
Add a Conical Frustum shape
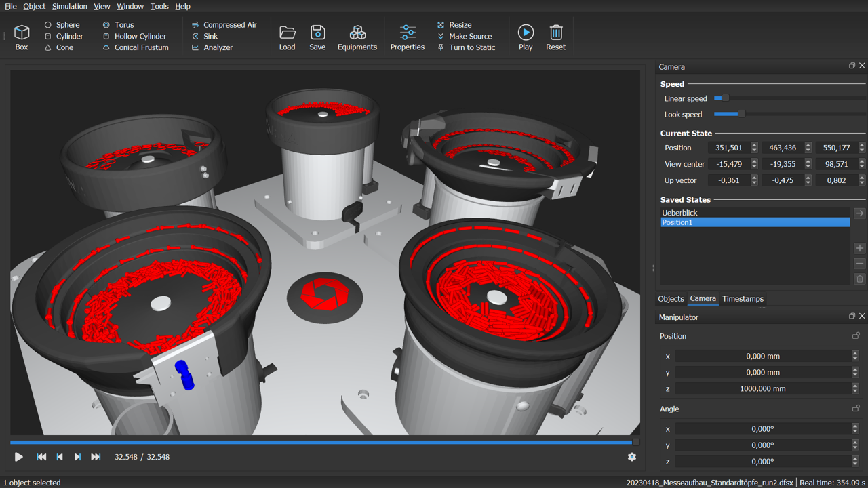coord(136,47)
